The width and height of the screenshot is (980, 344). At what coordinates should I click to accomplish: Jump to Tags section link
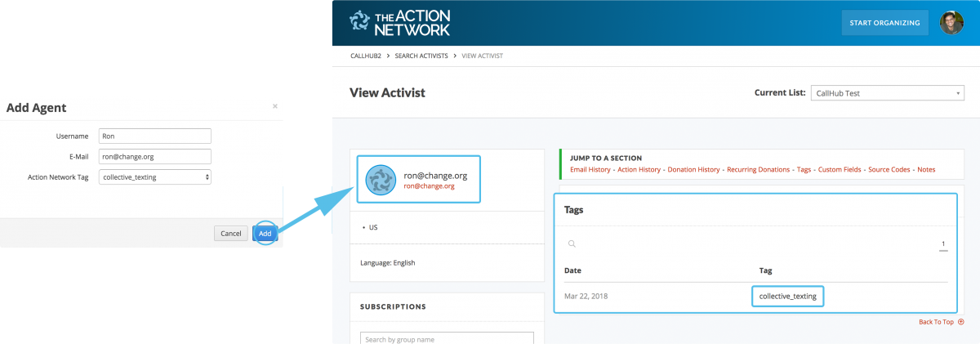pyautogui.click(x=804, y=169)
